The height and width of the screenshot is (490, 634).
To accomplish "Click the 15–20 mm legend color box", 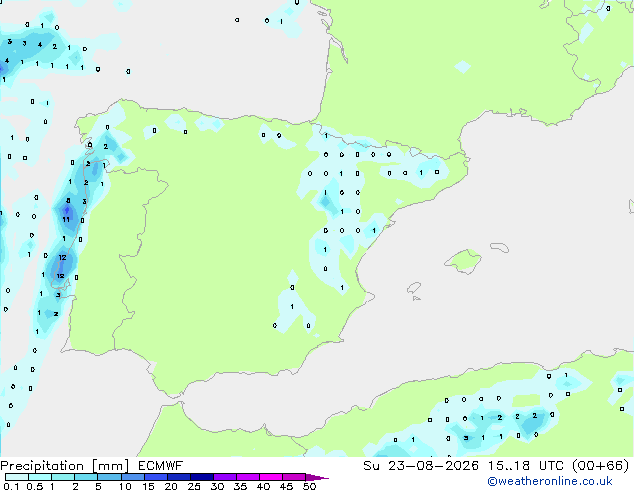I will (155, 477).
